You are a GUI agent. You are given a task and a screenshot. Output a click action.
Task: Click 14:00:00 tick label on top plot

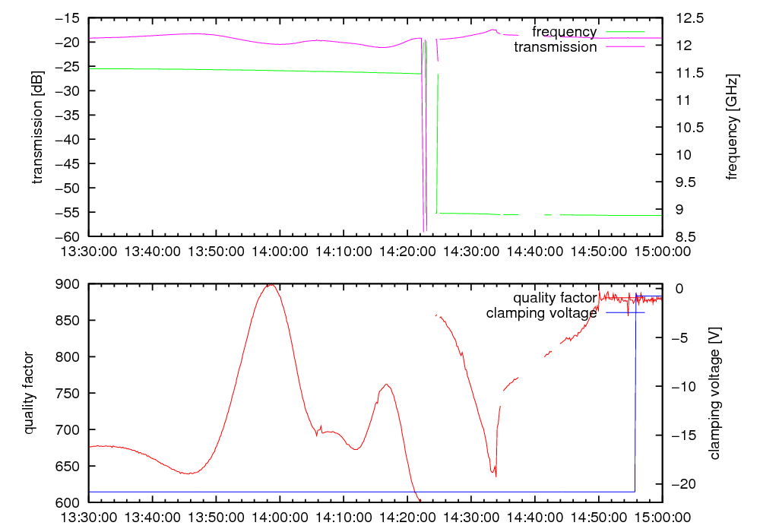280,250
